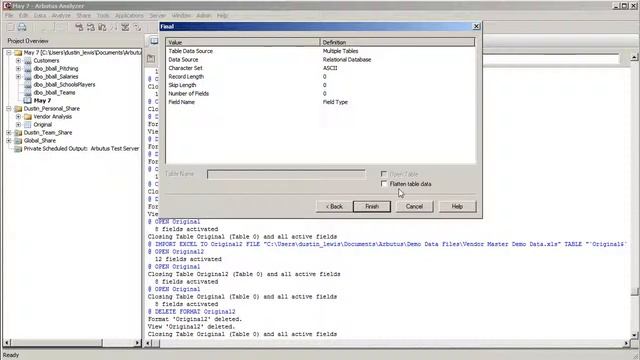
Task: Click the DELETE FORMAT Original2 log line
Action: click(191, 311)
